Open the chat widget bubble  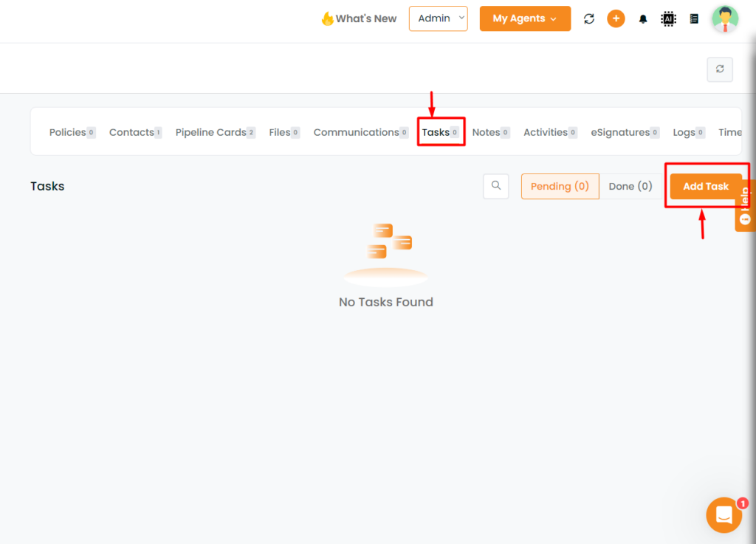724,515
